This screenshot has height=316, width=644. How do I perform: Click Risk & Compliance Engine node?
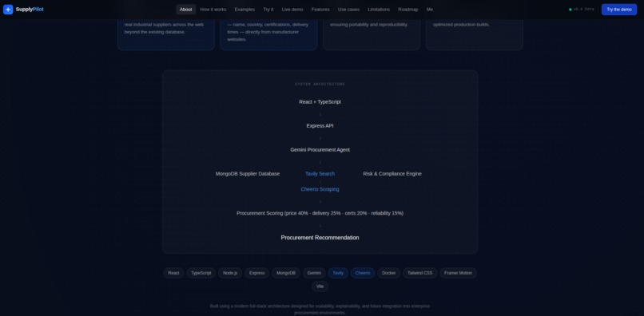click(x=392, y=174)
